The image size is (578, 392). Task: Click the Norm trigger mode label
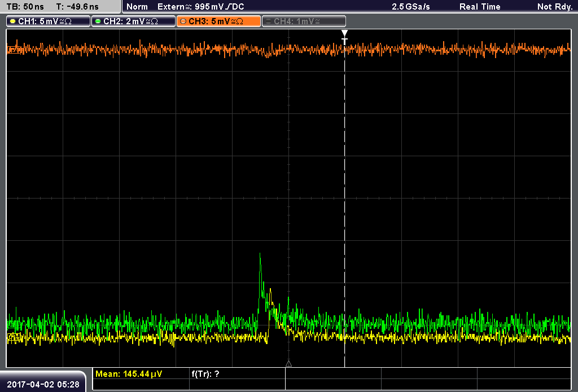137,7
